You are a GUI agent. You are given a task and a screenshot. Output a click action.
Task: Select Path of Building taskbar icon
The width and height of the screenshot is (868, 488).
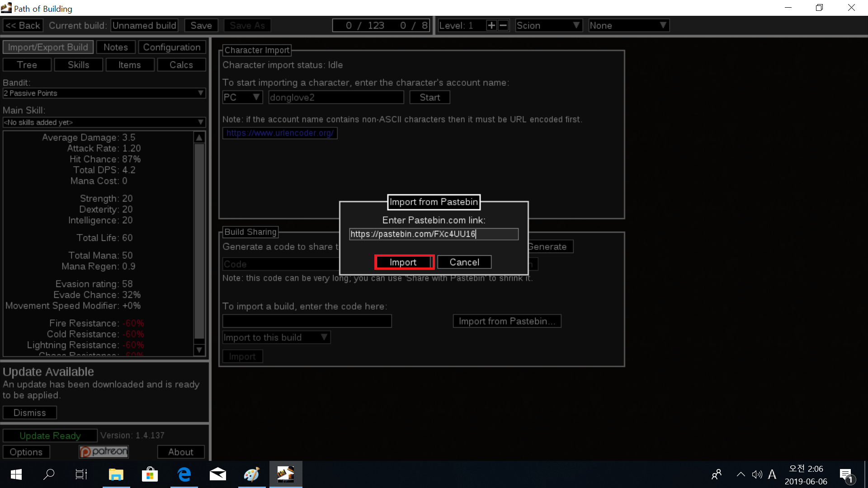[286, 474]
